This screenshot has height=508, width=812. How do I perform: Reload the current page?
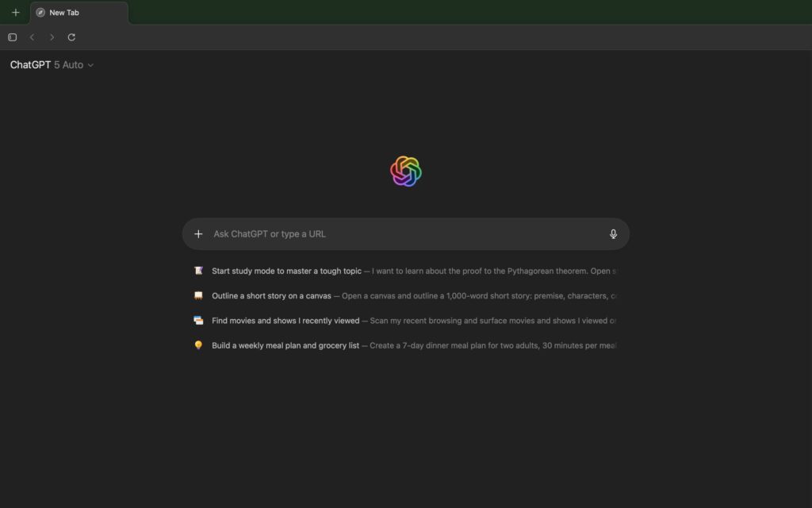pyautogui.click(x=71, y=37)
